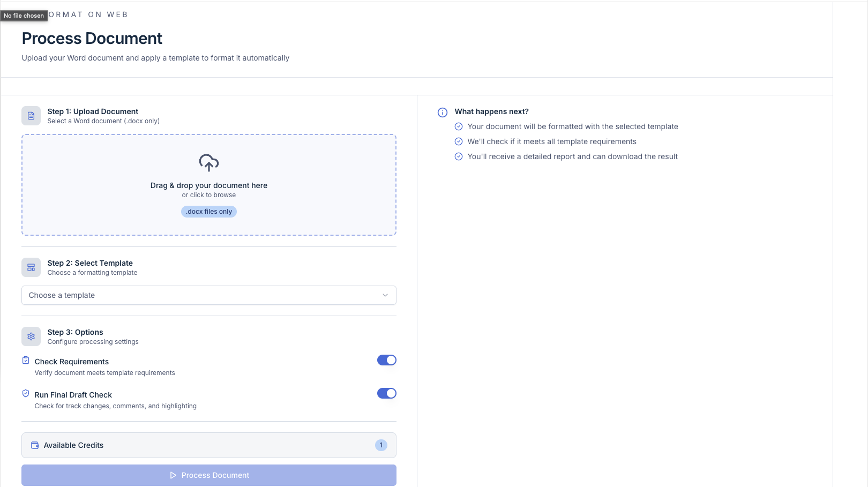Click the Check Requirements clipboard icon

pos(26,361)
